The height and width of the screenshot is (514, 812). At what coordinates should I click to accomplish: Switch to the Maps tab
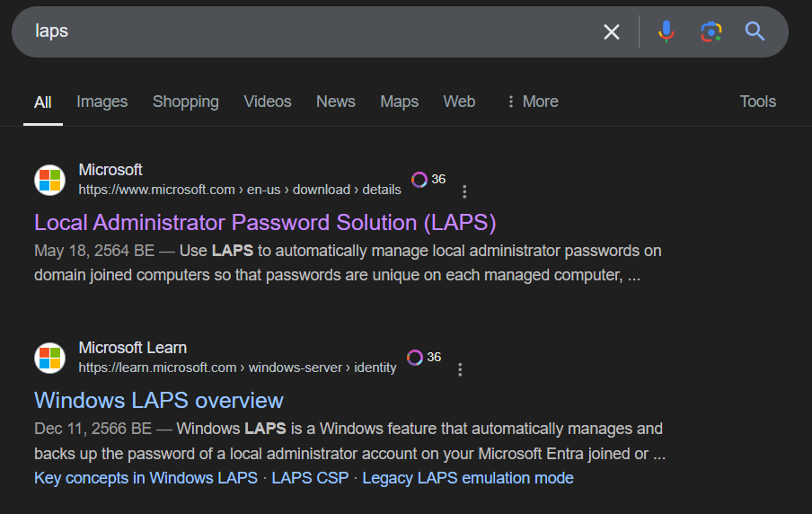click(400, 102)
